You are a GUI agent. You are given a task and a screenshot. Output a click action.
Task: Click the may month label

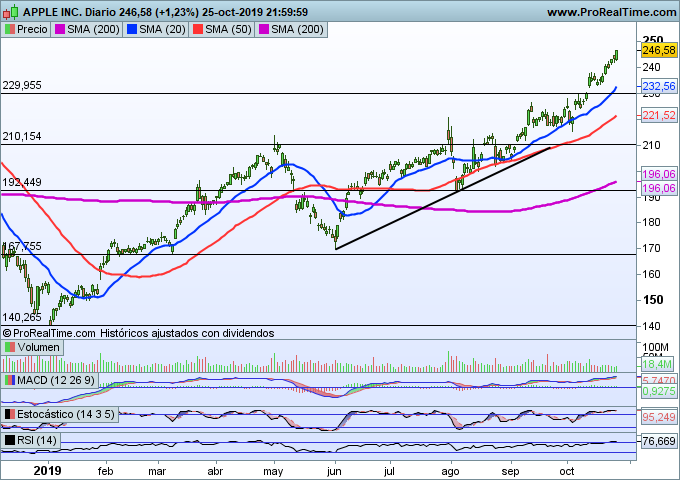(x=273, y=472)
